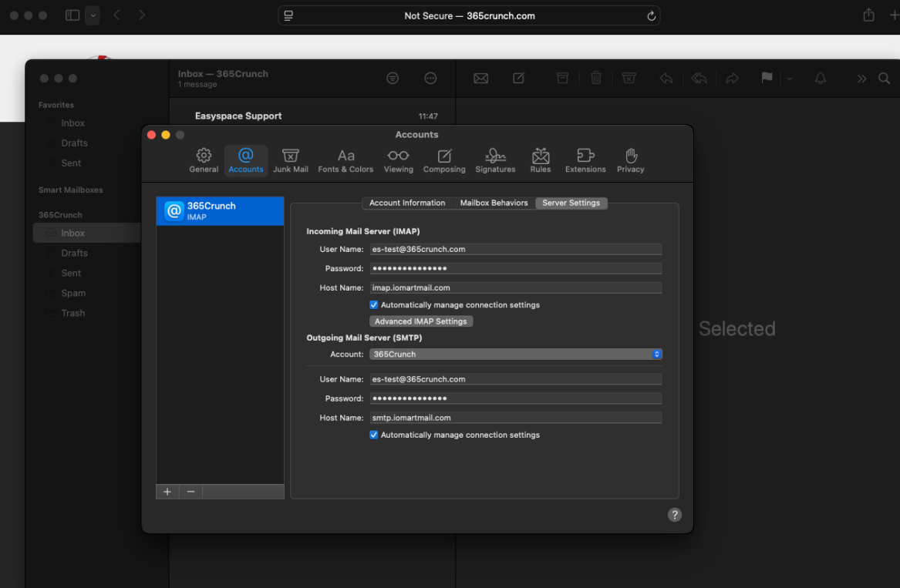Open Junk Mail preferences
Viewport: 900px width, 588px height.
click(x=291, y=160)
